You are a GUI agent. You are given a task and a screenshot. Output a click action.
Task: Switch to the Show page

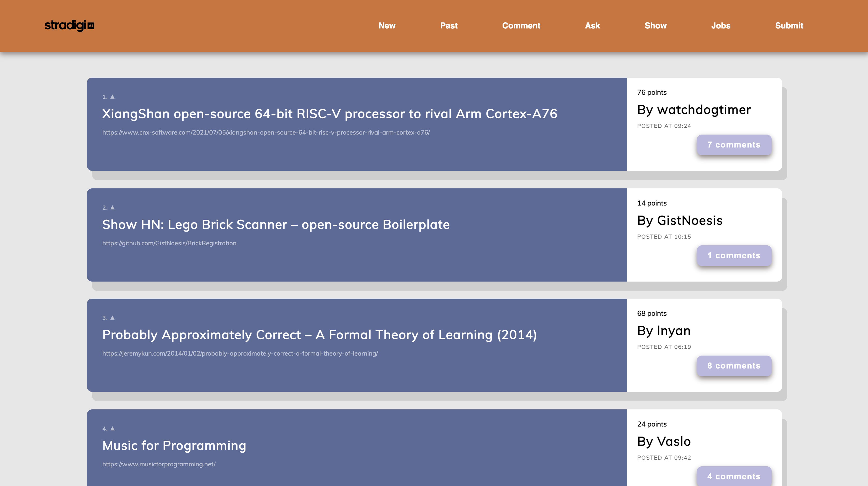[x=655, y=26]
